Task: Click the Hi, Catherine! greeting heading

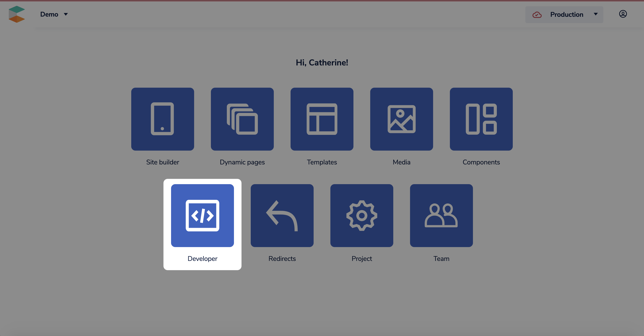Action: click(x=322, y=63)
